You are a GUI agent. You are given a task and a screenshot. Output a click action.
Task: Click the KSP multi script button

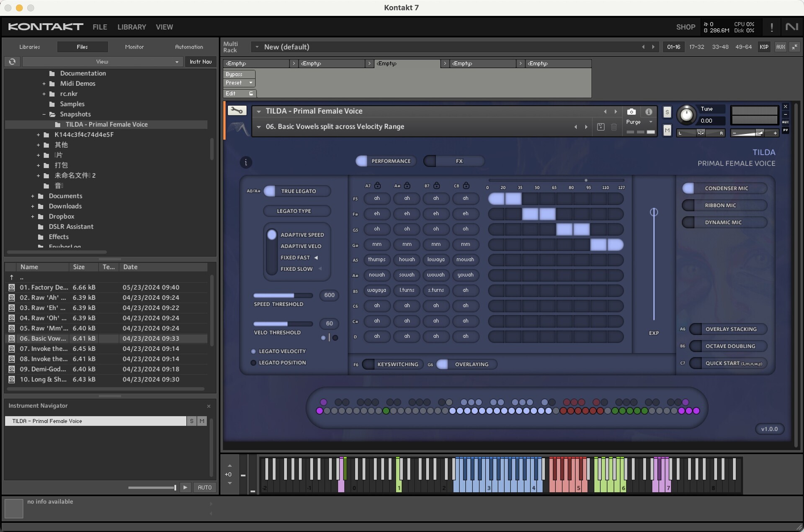[764, 47]
